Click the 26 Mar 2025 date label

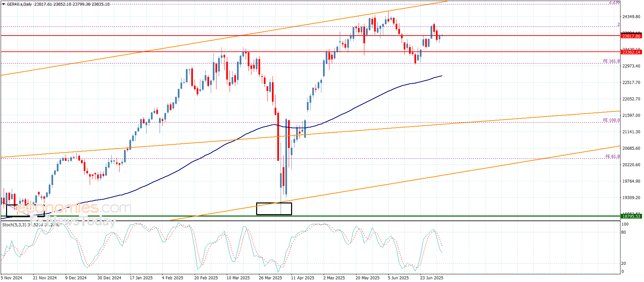coord(270,278)
